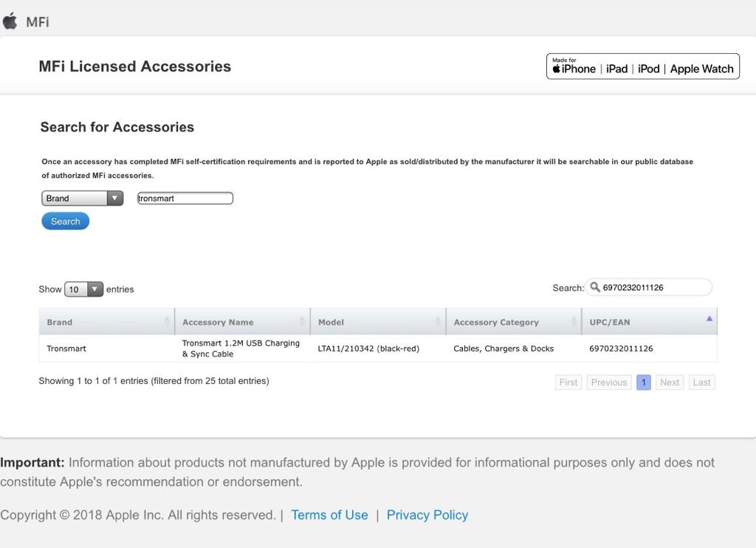Select the Cables, Chargers & Docks cell

click(514, 349)
